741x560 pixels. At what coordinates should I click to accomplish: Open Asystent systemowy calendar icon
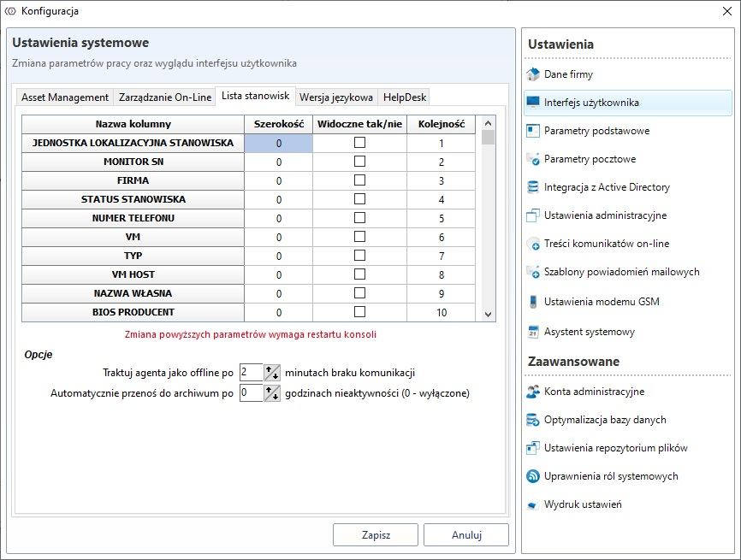tap(533, 332)
